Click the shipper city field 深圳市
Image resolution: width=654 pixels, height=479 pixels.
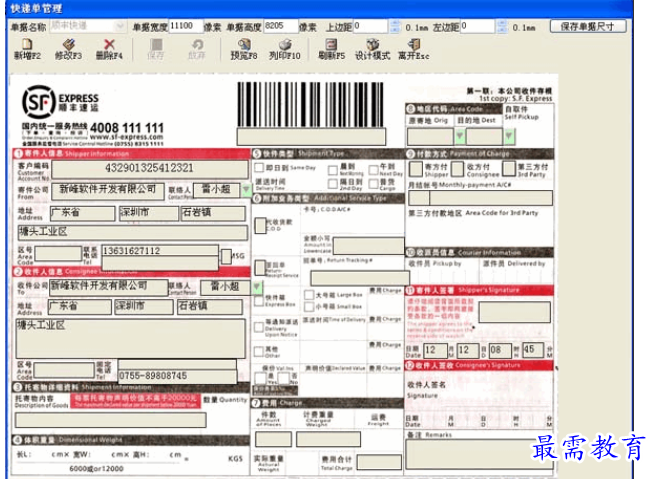148,213
